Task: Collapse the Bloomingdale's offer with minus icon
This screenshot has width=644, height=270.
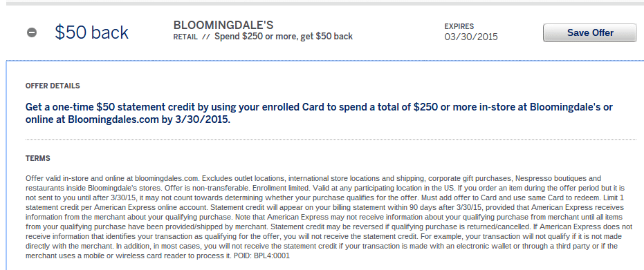Action: pos(32,32)
